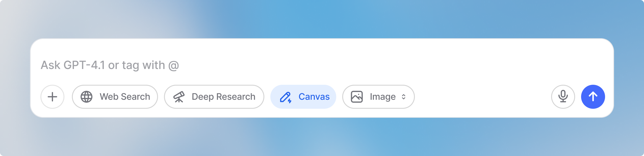
Task: Enable the Deep Research mode pill
Action: (x=214, y=97)
